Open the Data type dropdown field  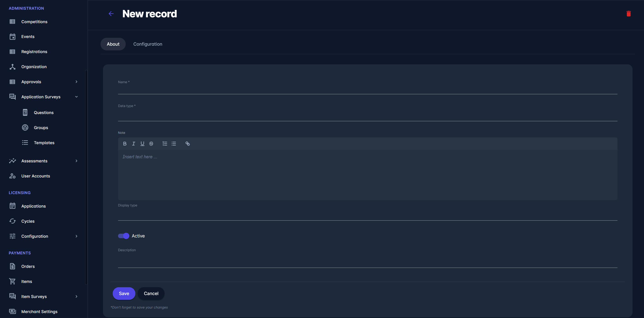[x=367, y=116]
